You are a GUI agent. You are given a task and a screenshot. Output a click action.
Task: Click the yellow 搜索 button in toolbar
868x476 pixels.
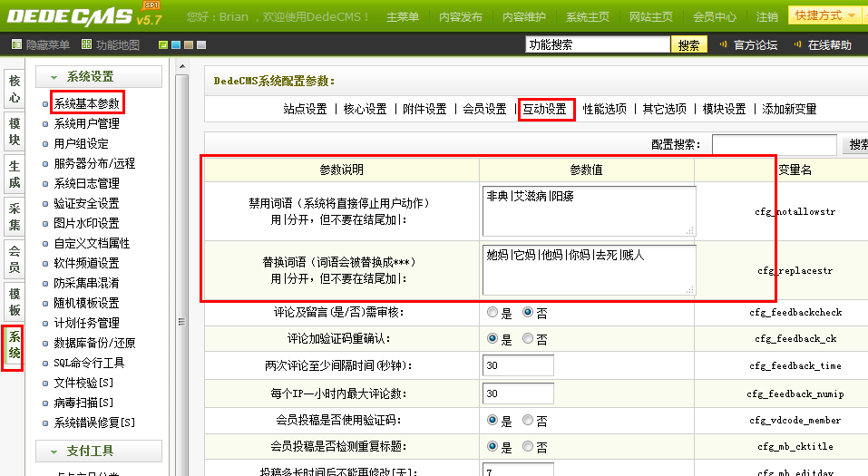click(688, 44)
